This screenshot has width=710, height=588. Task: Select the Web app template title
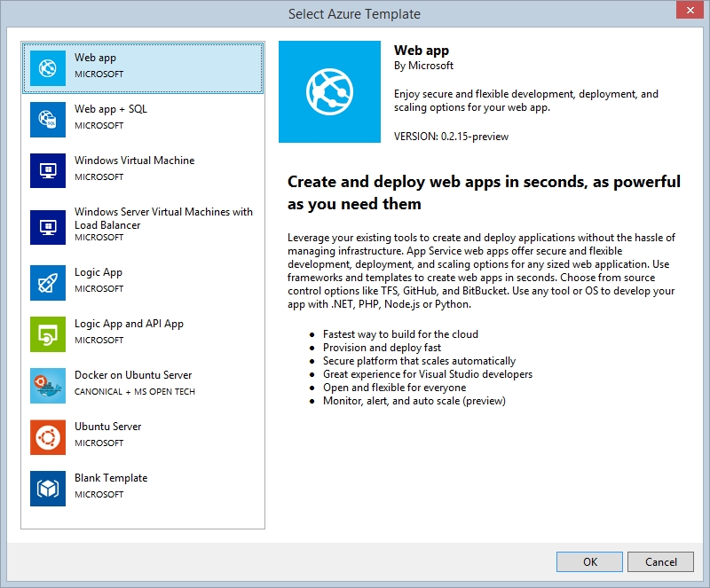click(95, 58)
